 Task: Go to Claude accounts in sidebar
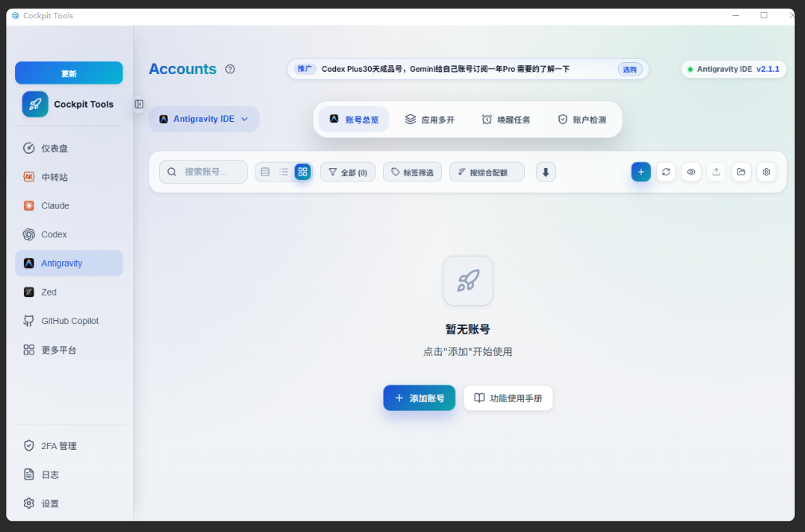(68, 206)
